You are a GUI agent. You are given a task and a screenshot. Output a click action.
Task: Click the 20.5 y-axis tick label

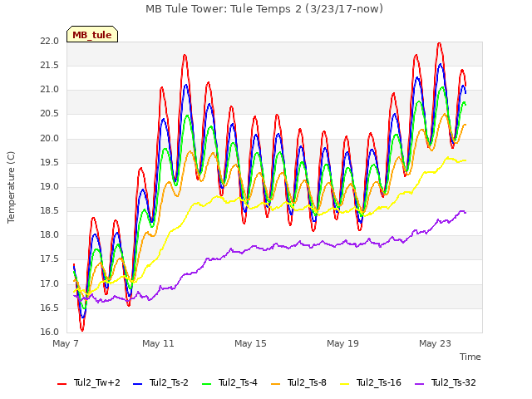[x=50, y=114]
